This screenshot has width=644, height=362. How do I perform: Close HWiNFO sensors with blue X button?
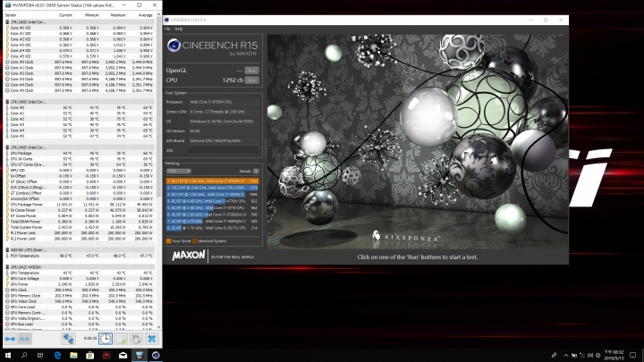[x=151, y=339]
